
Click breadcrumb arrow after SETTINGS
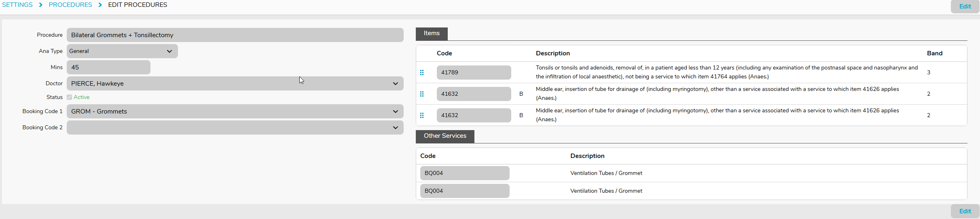(41, 5)
